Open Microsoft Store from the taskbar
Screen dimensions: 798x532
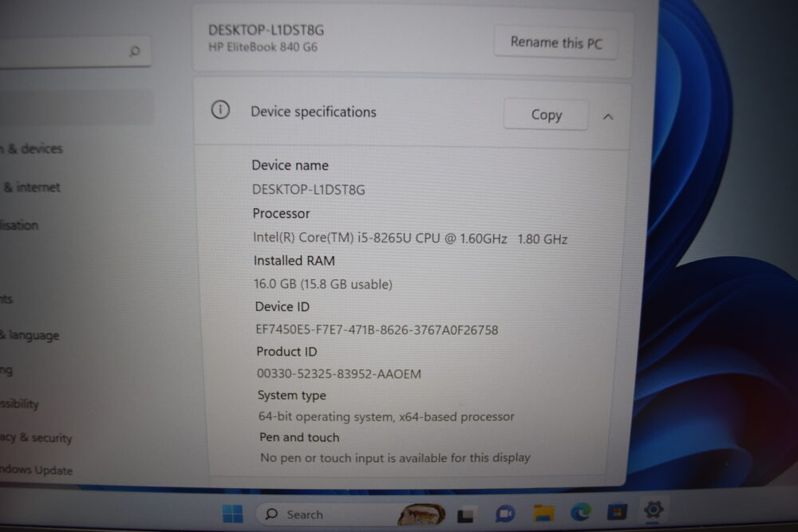coord(616,511)
